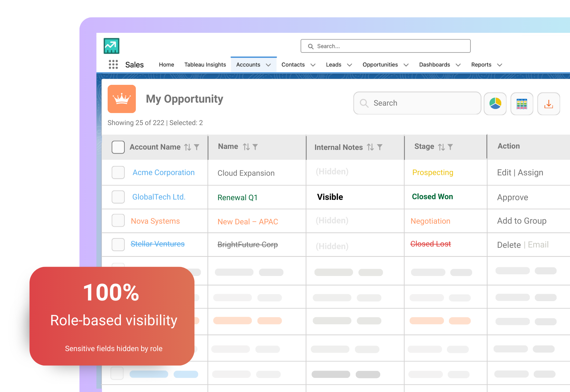This screenshot has width=570, height=392.
Task: Click the Showing 25 of 222 status text
Action: coord(136,123)
